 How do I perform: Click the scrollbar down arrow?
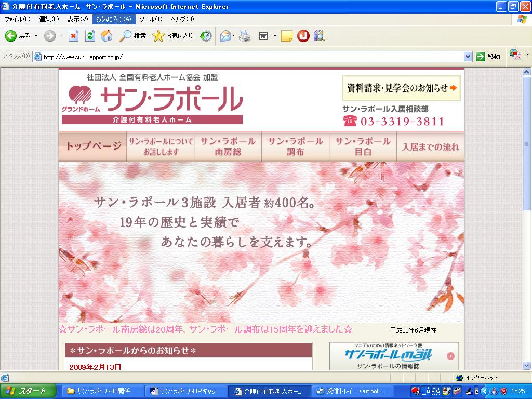[526, 365]
